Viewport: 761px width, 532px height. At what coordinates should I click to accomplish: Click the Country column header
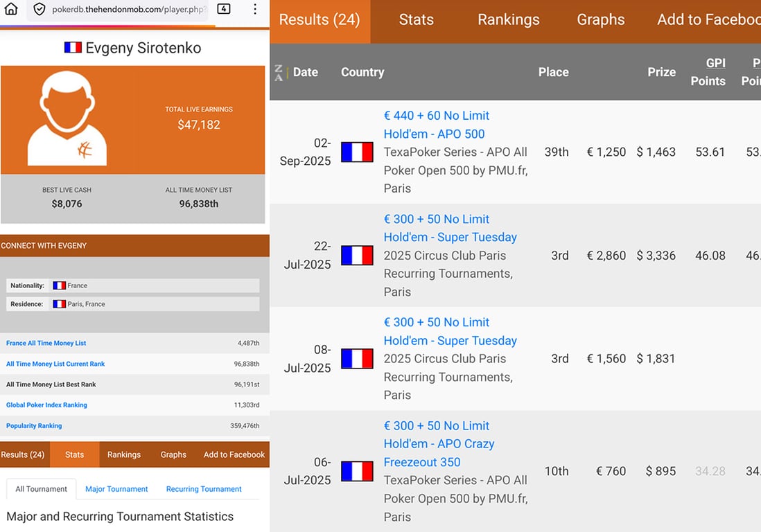pos(362,72)
